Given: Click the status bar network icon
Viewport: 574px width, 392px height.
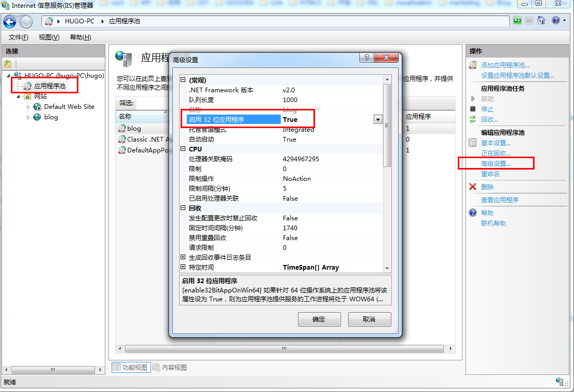Looking at the screenshot, I should click(x=560, y=382).
